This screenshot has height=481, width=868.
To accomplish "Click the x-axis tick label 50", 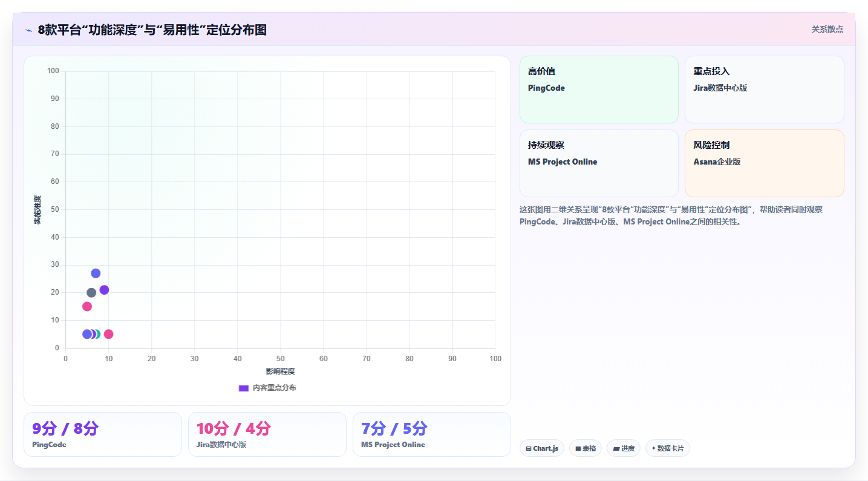I will pyautogui.click(x=281, y=359).
